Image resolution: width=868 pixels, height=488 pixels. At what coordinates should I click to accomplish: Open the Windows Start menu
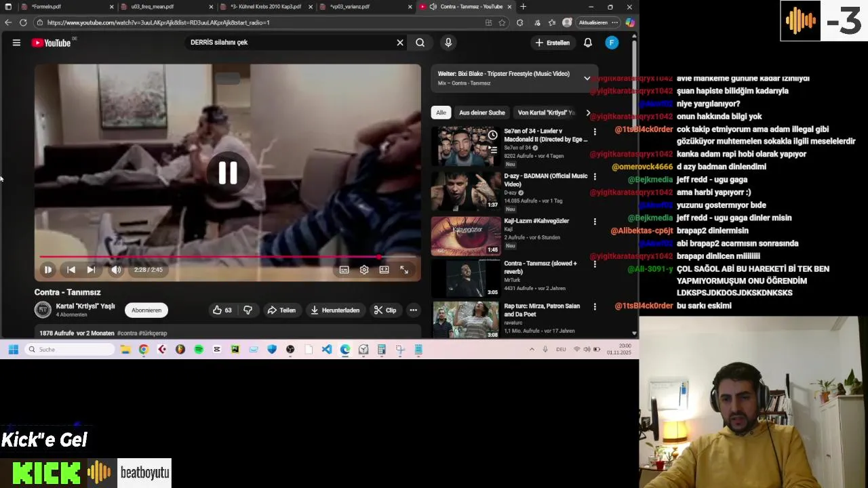pyautogui.click(x=13, y=350)
